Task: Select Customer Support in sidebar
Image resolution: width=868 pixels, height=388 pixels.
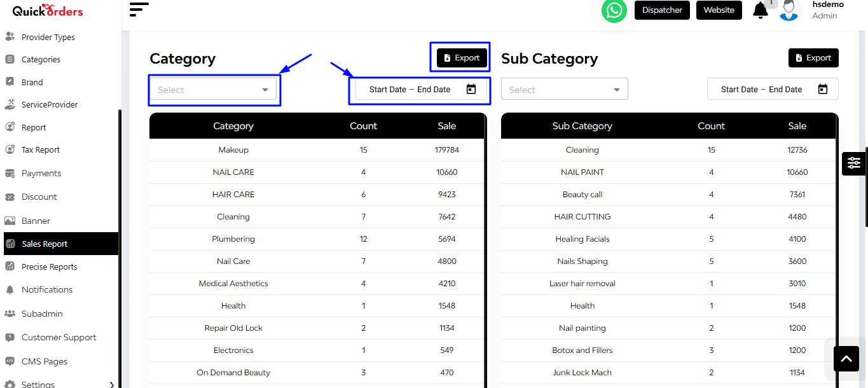Action: click(x=59, y=338)
